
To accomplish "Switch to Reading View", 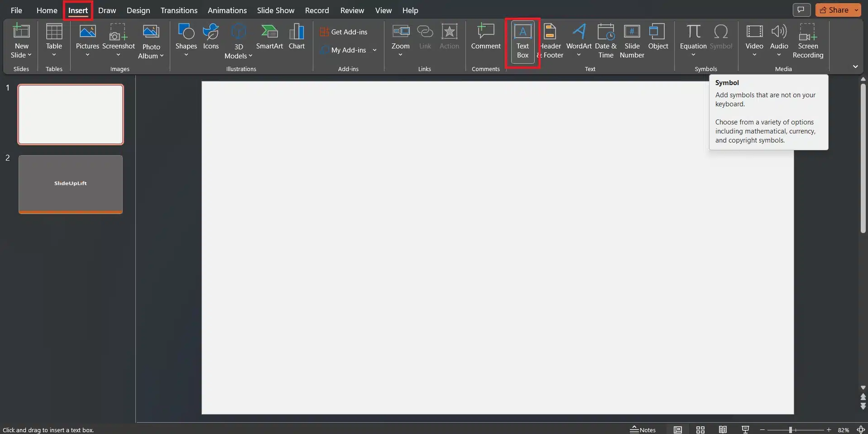I will tap(723, 429).
